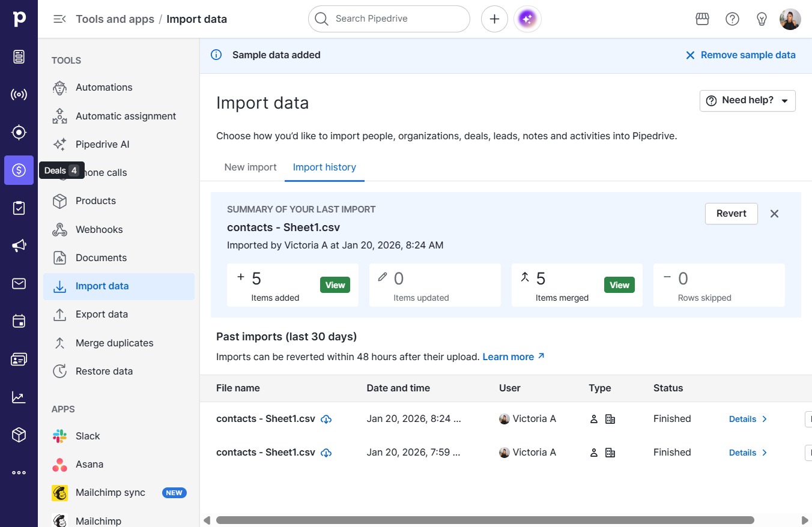This screenshot has width=812, height=527.
Task: Open the Marketplace storefront icon
Action: 702,19
